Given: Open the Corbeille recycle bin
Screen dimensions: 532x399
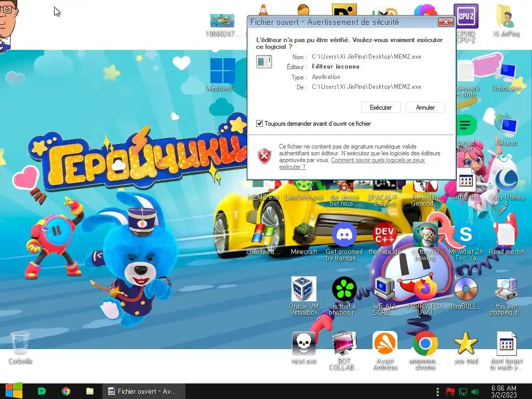Looking at the screenshot, I should coord(20,348).
